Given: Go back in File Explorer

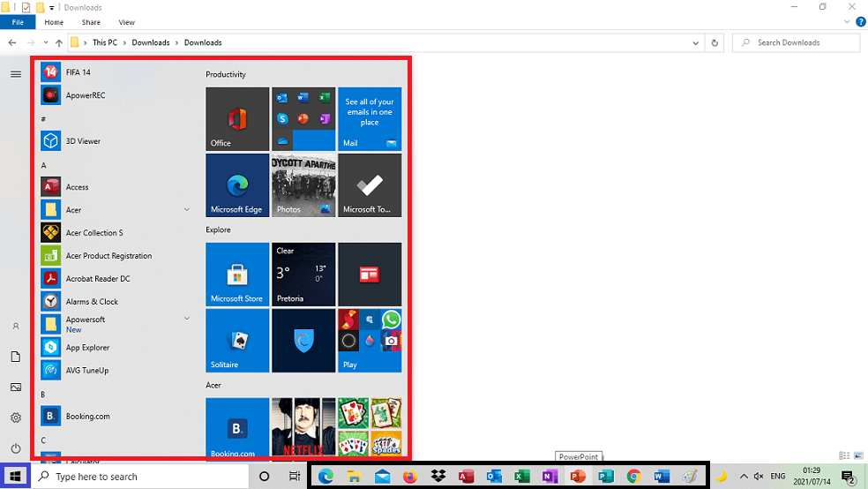Looking at the screenshot, I should [12, 42].
